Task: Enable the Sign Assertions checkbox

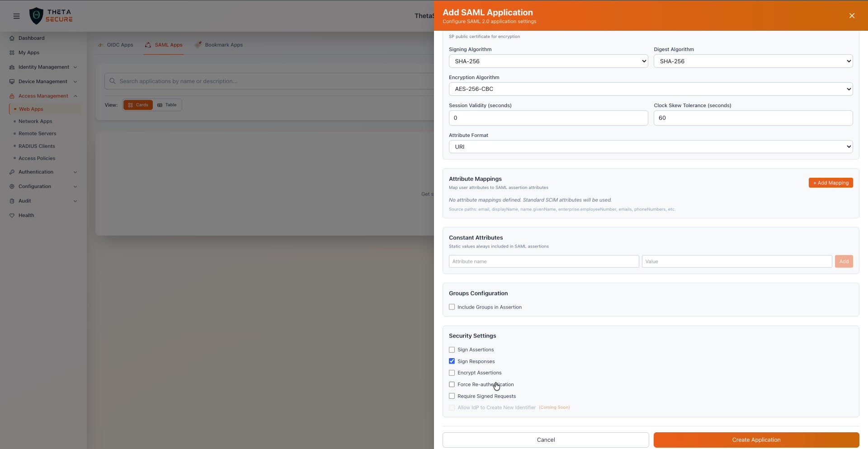Action: [452, 350]
